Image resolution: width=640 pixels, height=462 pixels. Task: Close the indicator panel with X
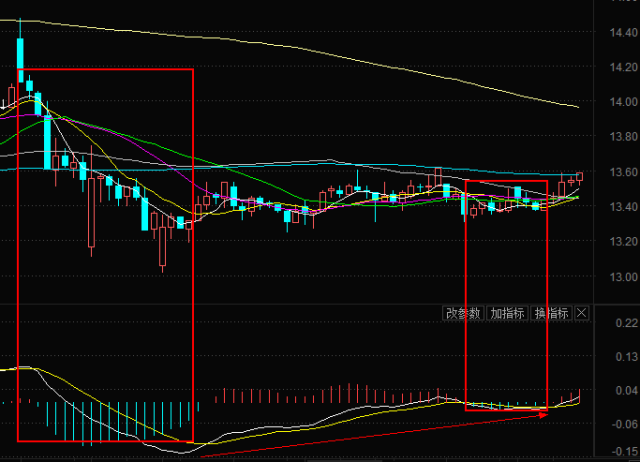582,313
